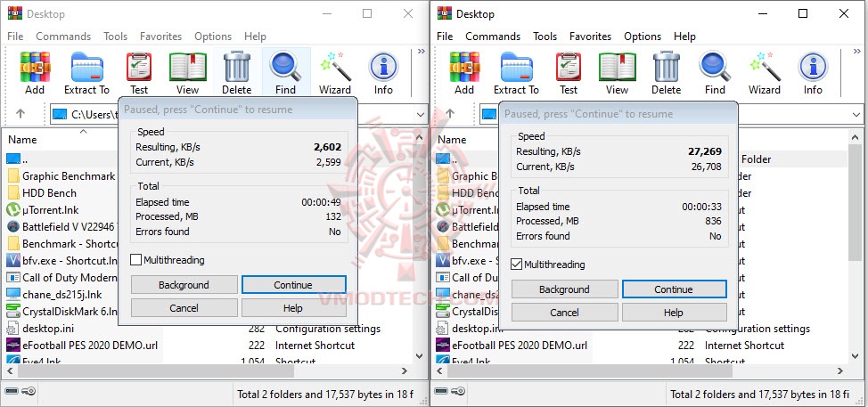Click Cancel in right benchmark dialog
868x407 pixels.
point(564,313)
